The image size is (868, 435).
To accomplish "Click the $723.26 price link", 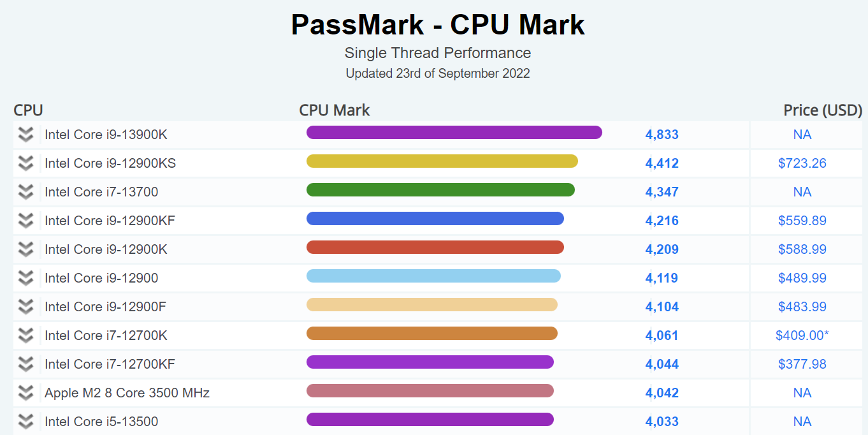I will tap(802, 163).
